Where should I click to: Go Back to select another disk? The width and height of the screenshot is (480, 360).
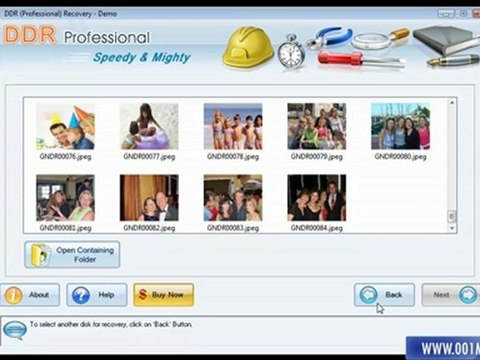384,295
